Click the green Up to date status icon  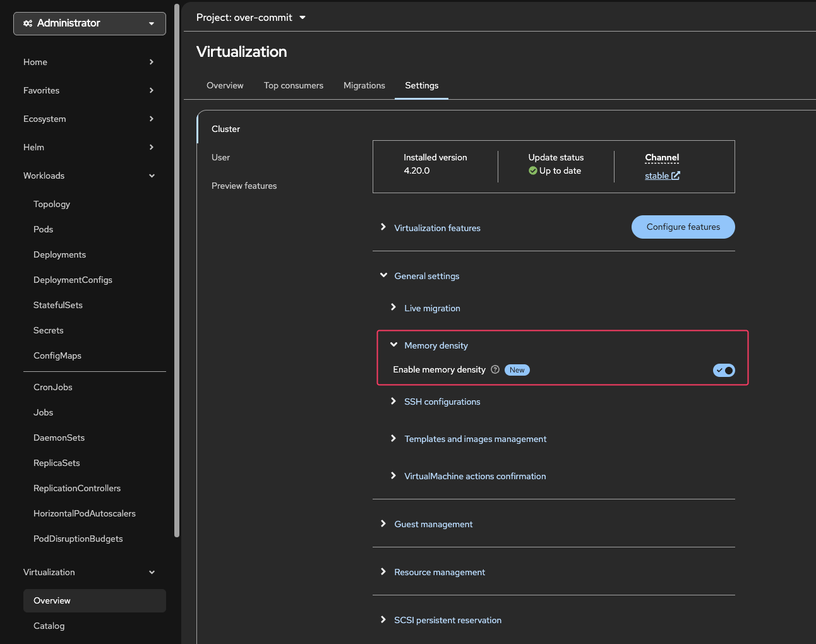[533, 170]
